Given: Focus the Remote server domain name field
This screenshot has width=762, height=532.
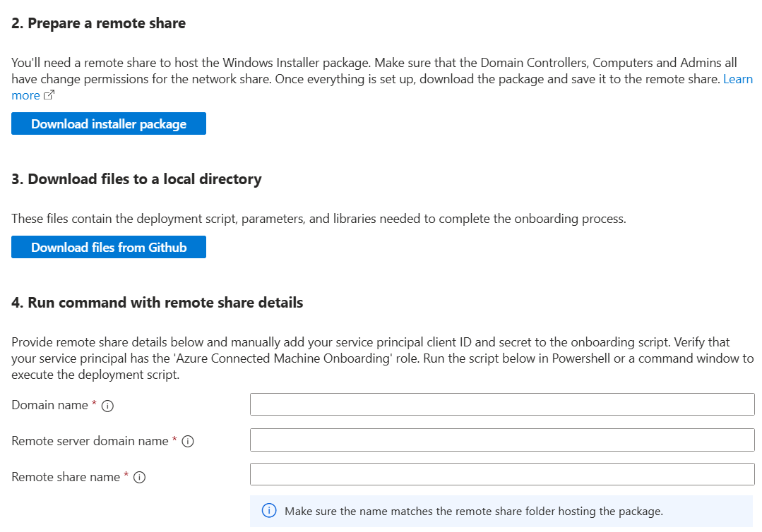Looking at the screenshot, I should 502,440.
